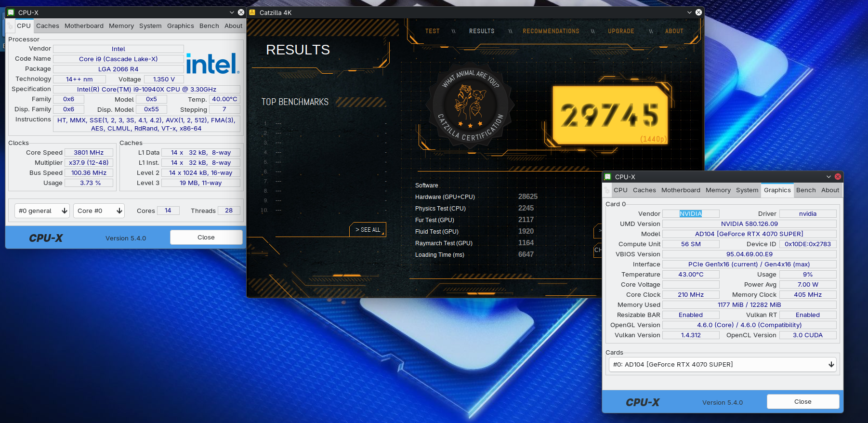868x423 pixels.
Task: Click the Power Avg value '7.00 W'
Action: pyautogui.click(x=808, y=285)
